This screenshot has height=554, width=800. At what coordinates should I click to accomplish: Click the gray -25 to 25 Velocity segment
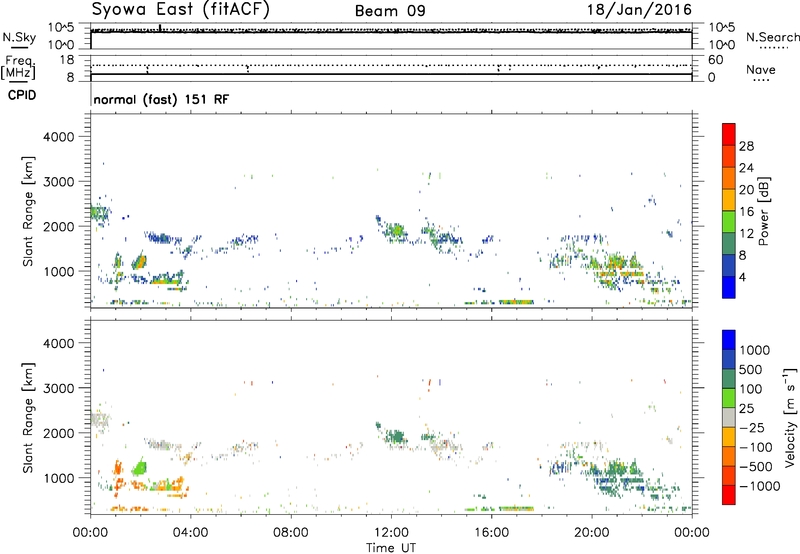pos(729,417)
